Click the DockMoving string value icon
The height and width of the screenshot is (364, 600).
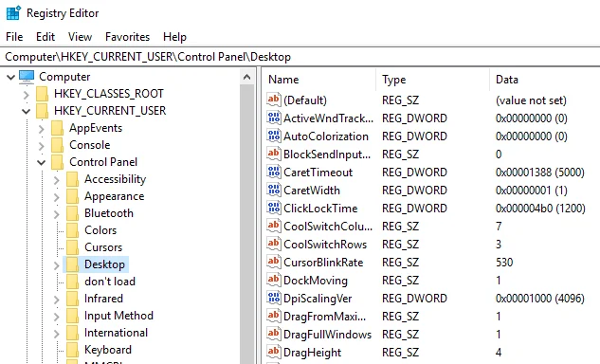point(274,280)
